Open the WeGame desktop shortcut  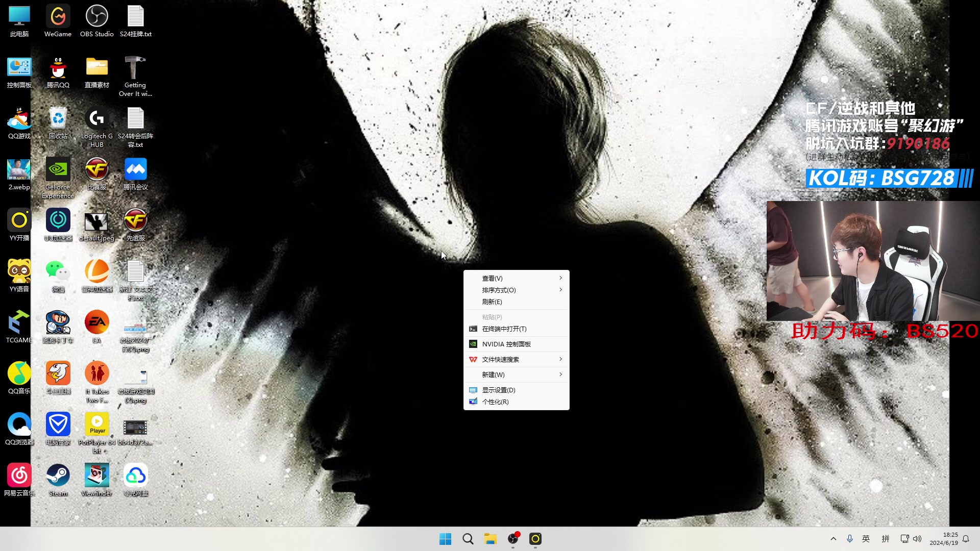[58, 21]
